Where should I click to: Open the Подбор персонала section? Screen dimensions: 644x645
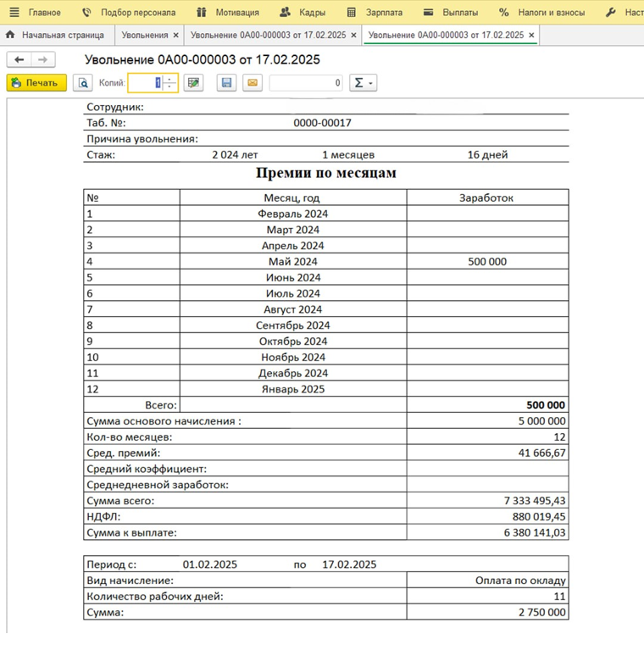138,13
